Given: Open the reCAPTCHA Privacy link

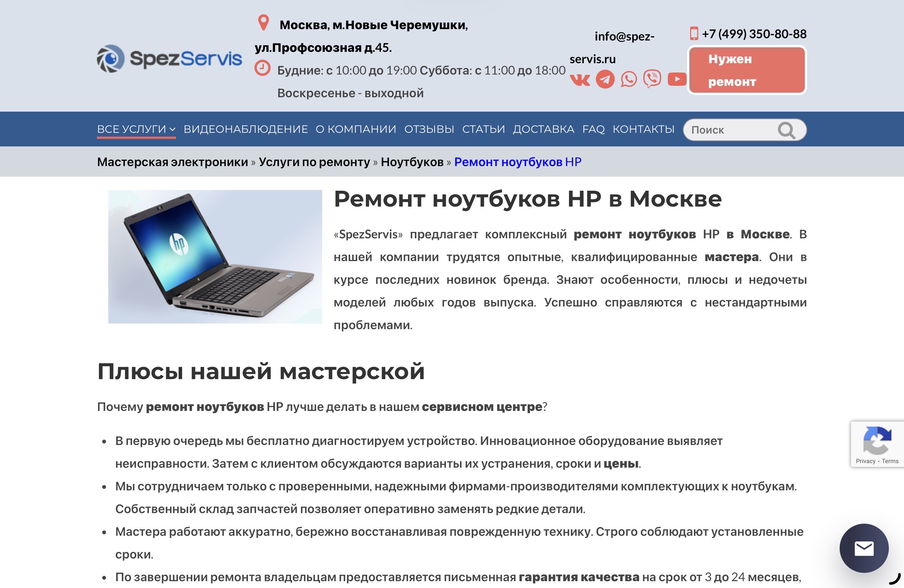Looking at the screenshot, I should [x=865, y=461].
